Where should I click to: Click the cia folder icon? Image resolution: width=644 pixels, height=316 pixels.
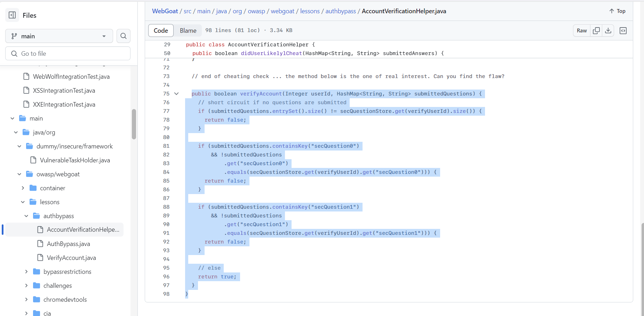coord(37,313)
